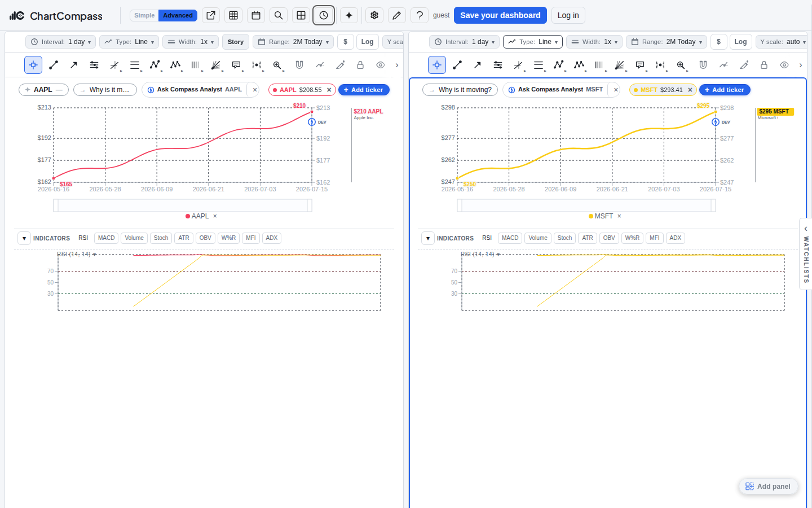Open Type Line dropdown in AAPL panel
Viewport: 812px width, 508px height.
click(x=129, y=42)
